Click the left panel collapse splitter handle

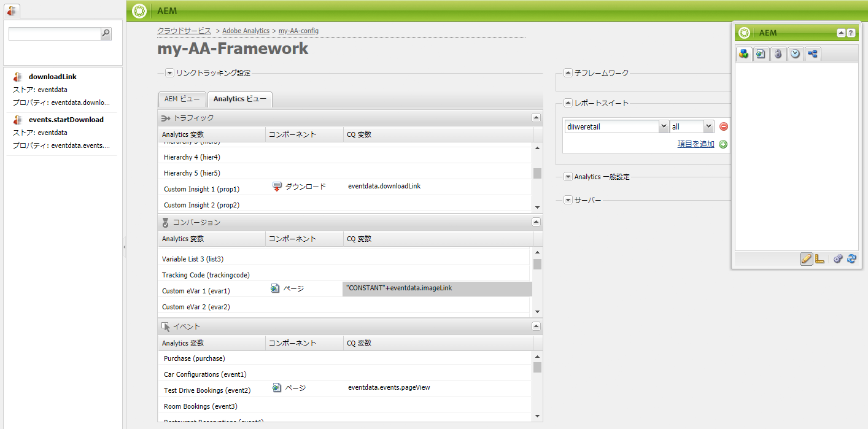[x=125, y=247]
